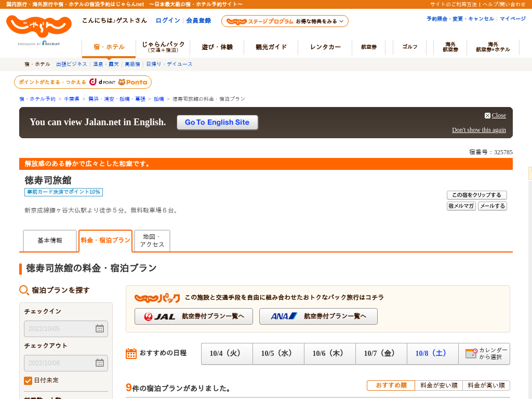The width and height of the screenshot is (532, 399).
Task: Click Don't show this again link
Action: coord(478,130)
